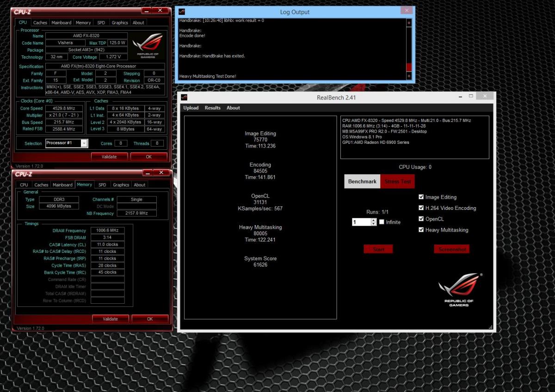This screenshot has height=392, width=555.
Task: Click the red Log Output scrollbar thumb
Action: 408,67
